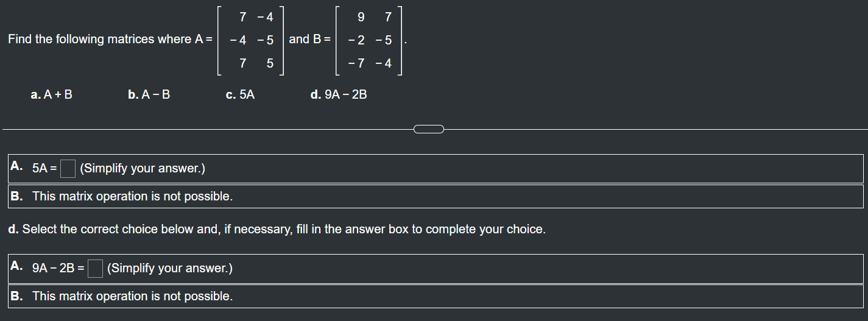
Task: Click the matrix B definition
Action: 369,40
